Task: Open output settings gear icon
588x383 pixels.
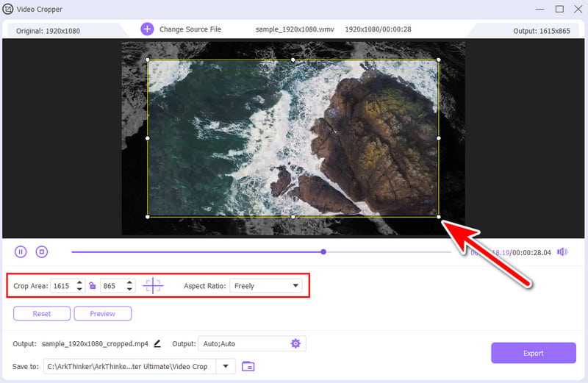Action: point(295,343)
